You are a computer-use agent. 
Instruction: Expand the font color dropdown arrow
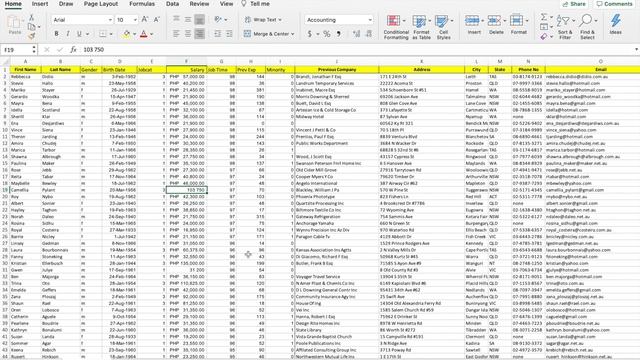151,34
